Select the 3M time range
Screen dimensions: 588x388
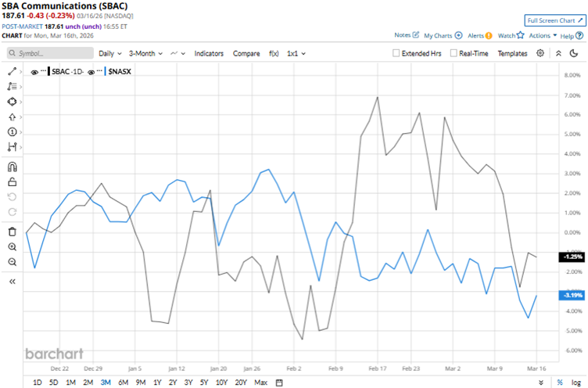tap(106, 382)
